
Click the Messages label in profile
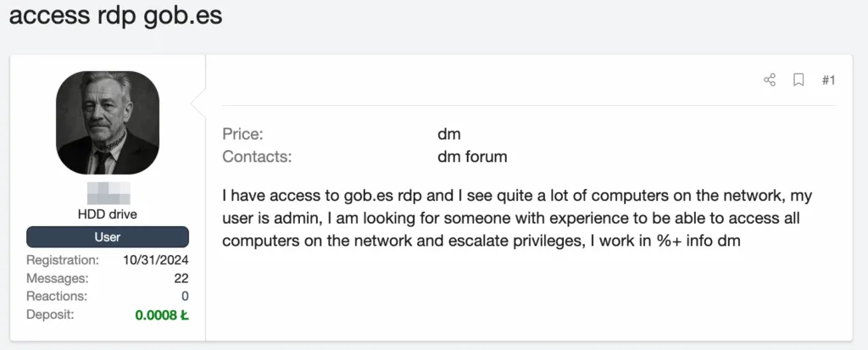[x=58, y=278]
